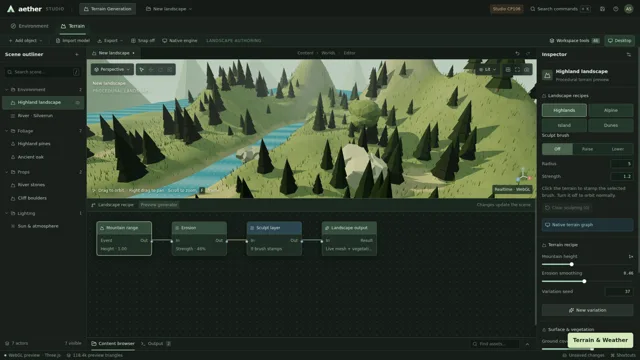Choose the Highlands landscape recipe

point(564,110)
